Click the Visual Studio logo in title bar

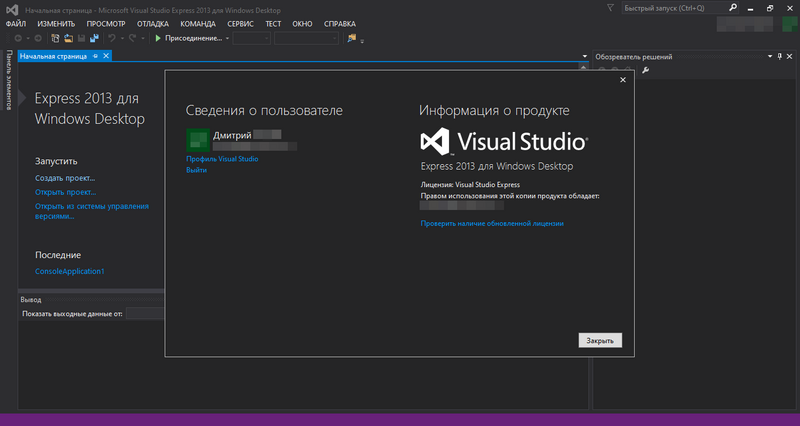click(x=12, y=10)
